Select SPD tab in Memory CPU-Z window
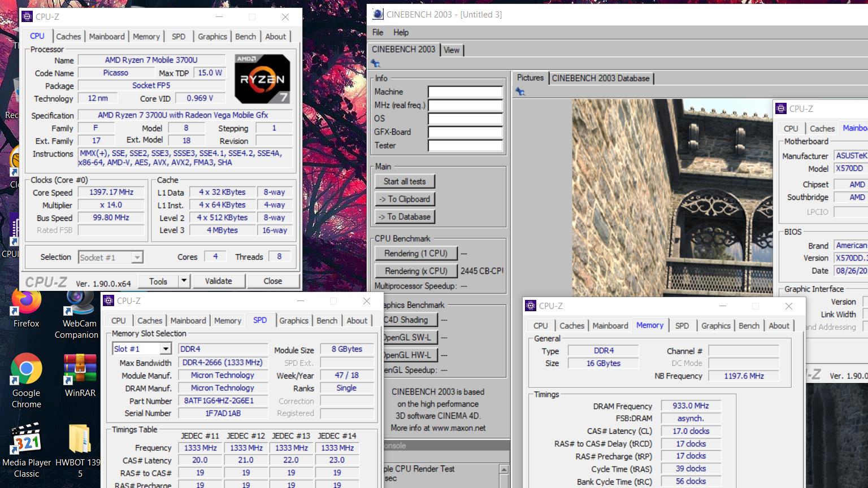This screenshot has height=488, width=868. (682, 325)
